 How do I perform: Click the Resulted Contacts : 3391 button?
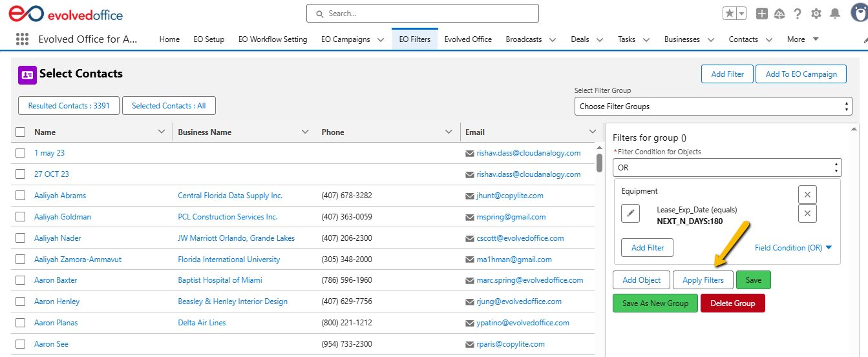coord(69,106)
